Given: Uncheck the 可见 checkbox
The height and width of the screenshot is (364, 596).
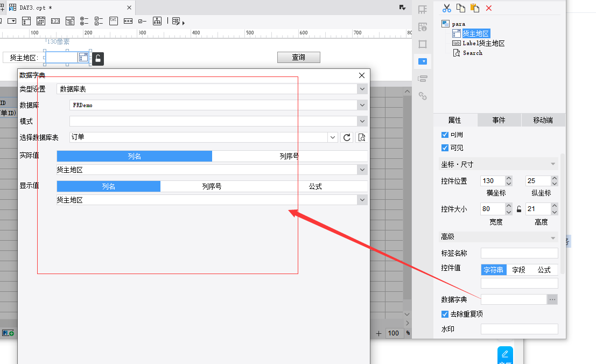Looking at the screenshot, I should click(x=445, y=148).
